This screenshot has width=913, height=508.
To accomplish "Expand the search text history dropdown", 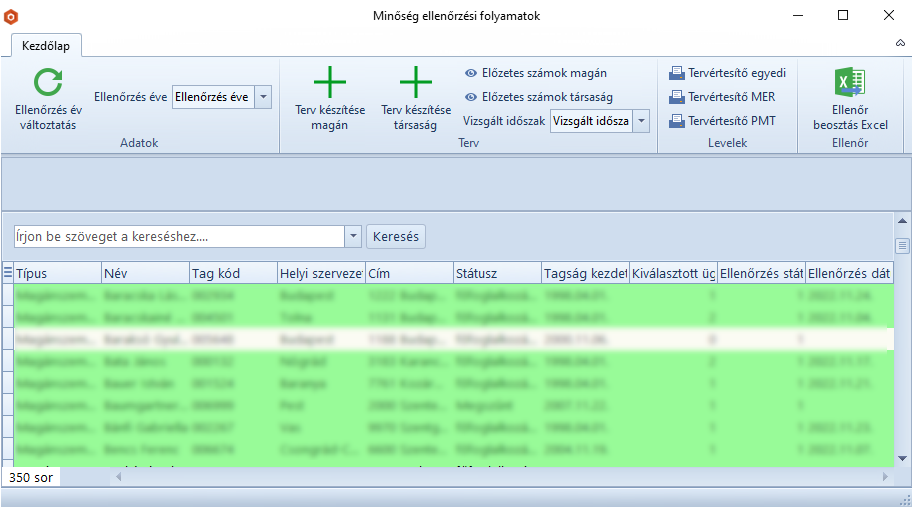I will tap(352, 236).
